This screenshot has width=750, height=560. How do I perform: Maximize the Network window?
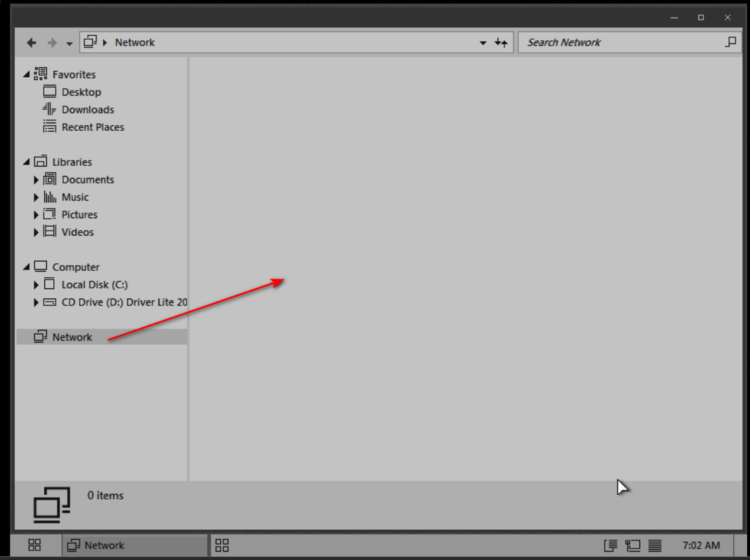pyautogui.click(x=701, y=17)
